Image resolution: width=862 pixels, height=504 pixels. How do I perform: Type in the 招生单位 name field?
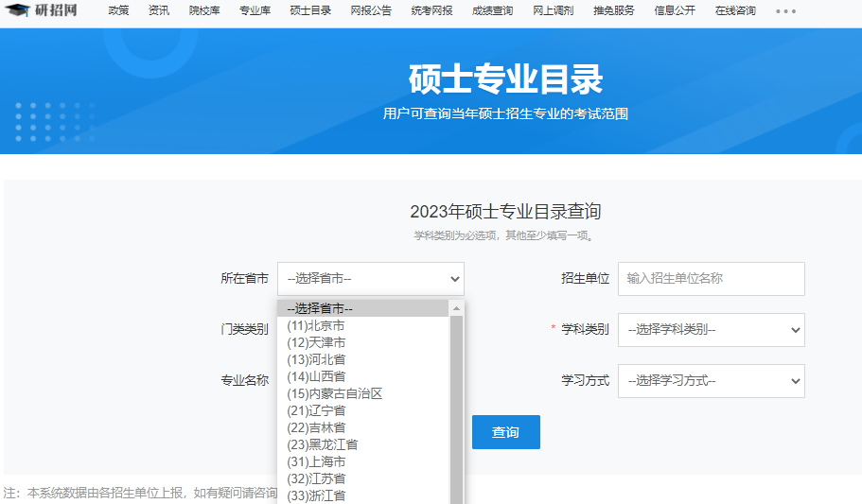pyautogui.click(x=711, y=279)
